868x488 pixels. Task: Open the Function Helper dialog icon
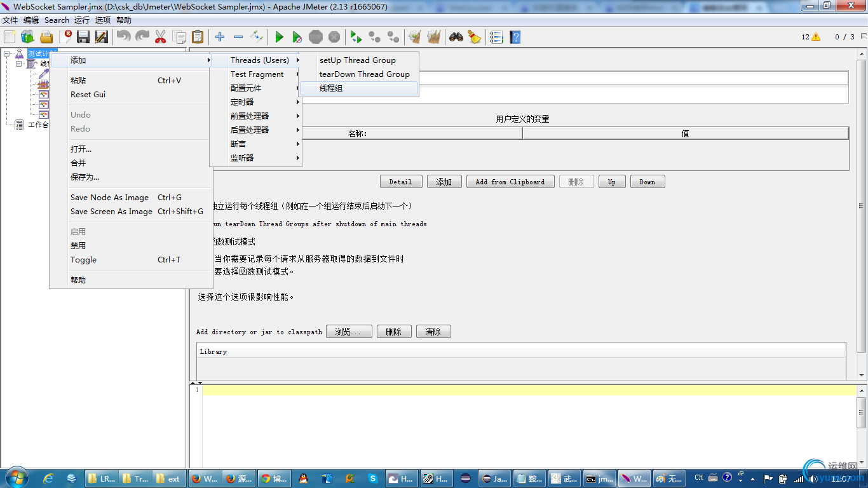point(496,37)
